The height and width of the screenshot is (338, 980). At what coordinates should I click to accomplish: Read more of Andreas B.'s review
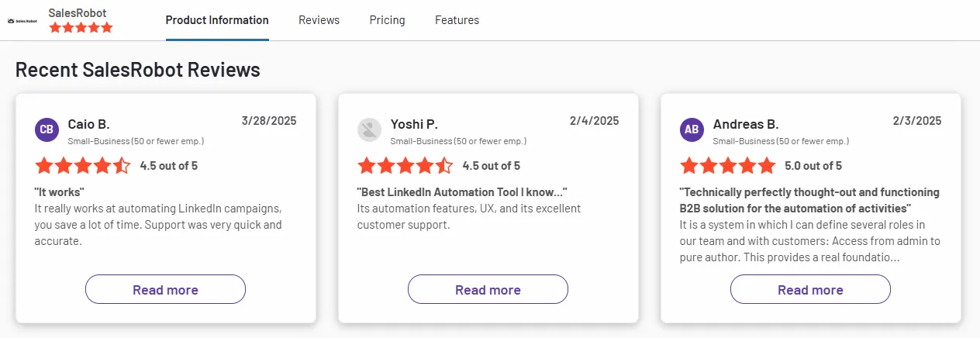pos(810,289)
